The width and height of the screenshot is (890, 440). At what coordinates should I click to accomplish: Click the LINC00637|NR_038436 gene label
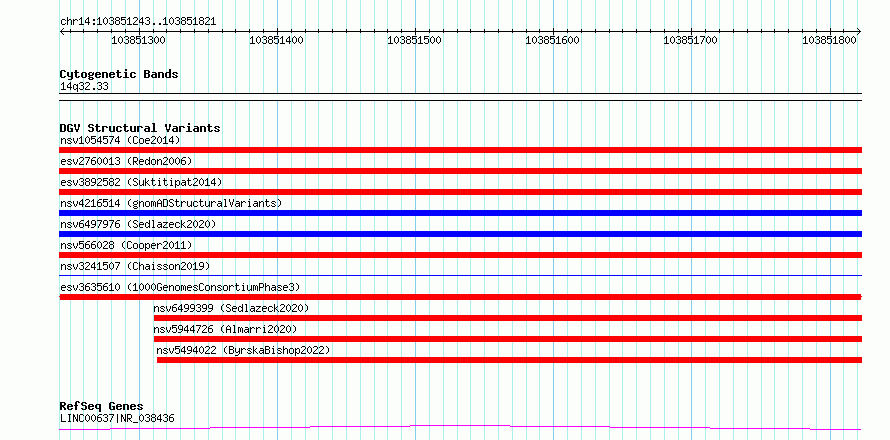click(x=117, y=419)
